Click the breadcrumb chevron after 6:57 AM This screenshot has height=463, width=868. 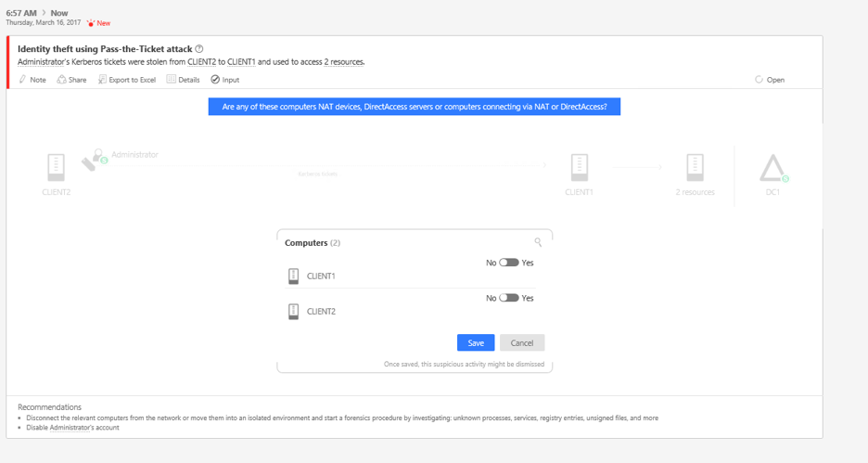(x=44, y=12)
